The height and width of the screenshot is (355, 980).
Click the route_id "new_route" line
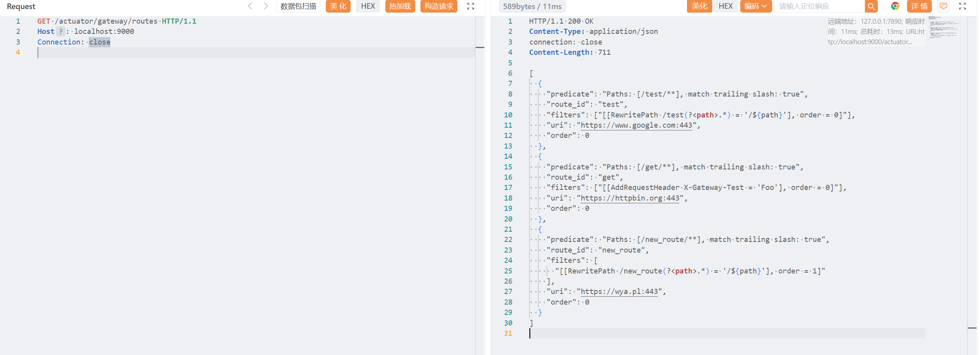597,250
